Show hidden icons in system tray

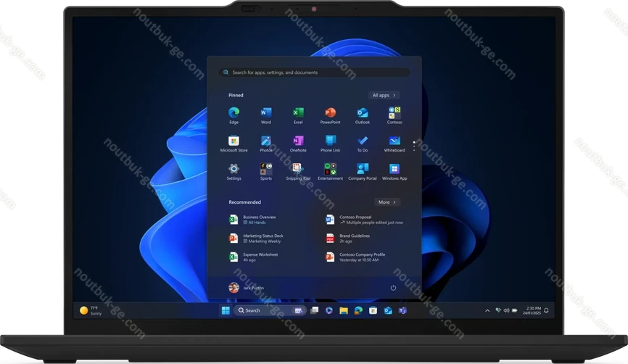click(487, 310)
